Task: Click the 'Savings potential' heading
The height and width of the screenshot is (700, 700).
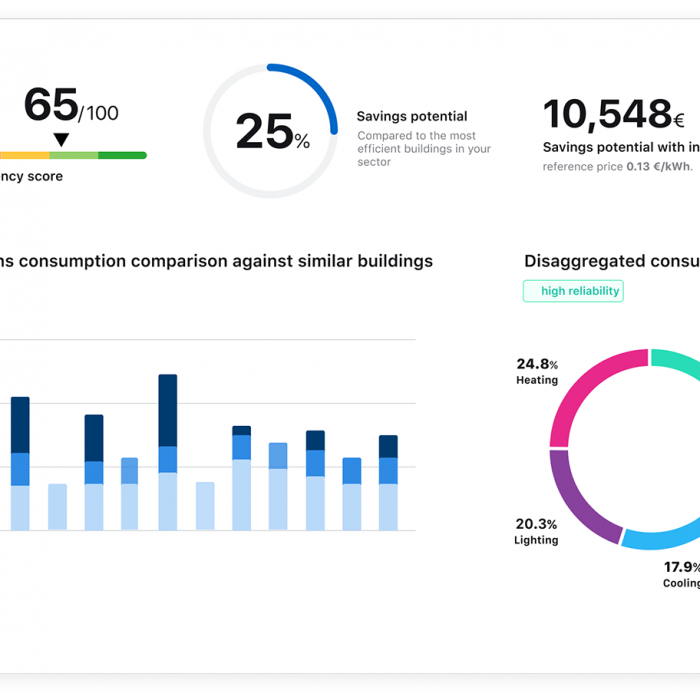Action: [412, 116]
